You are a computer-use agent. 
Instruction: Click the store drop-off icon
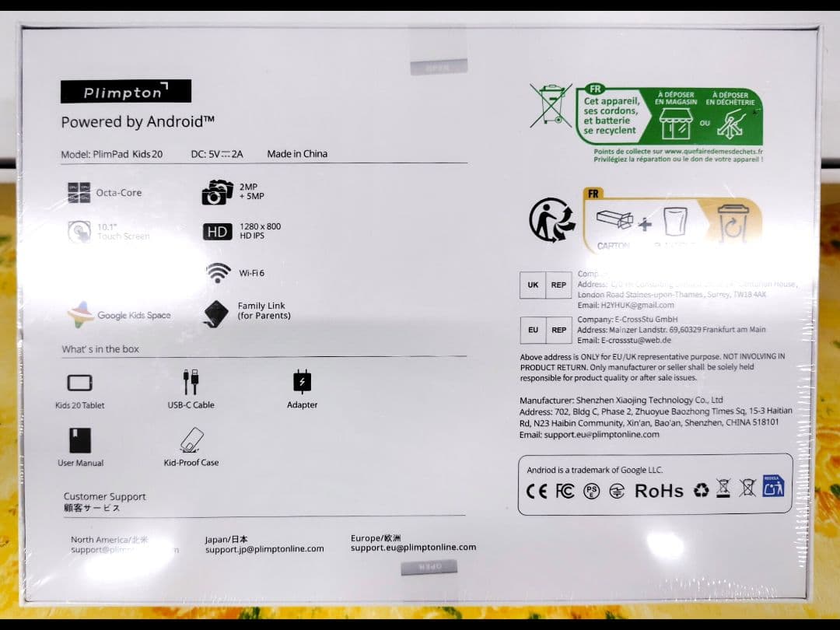pyautogui.click(x=676, y=124)
